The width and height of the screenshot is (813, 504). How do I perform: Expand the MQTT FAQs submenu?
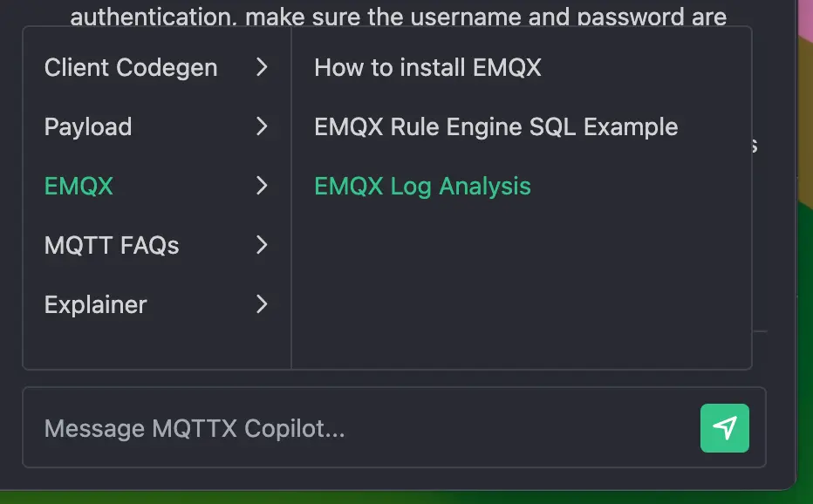pos(262,245)
